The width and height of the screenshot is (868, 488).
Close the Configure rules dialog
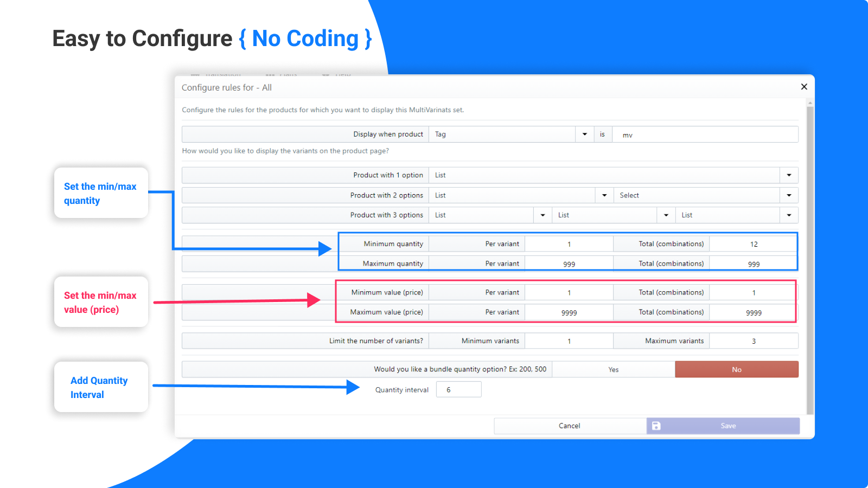point(804,87)
